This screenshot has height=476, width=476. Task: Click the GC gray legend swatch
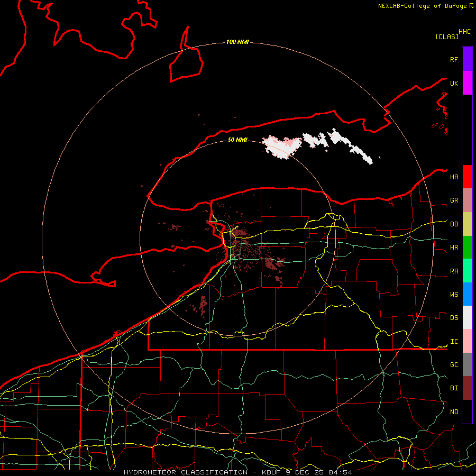pyautogui.click(x=467, y=364)
